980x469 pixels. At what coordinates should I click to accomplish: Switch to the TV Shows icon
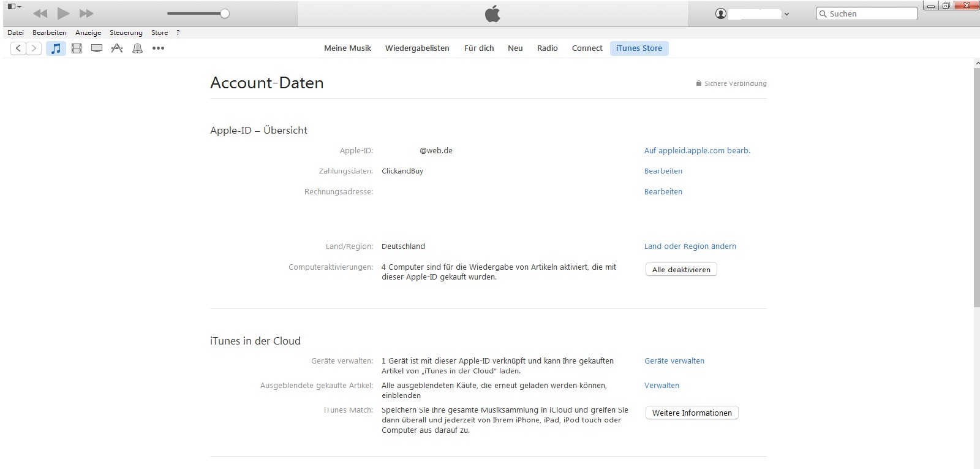point(97,48)
